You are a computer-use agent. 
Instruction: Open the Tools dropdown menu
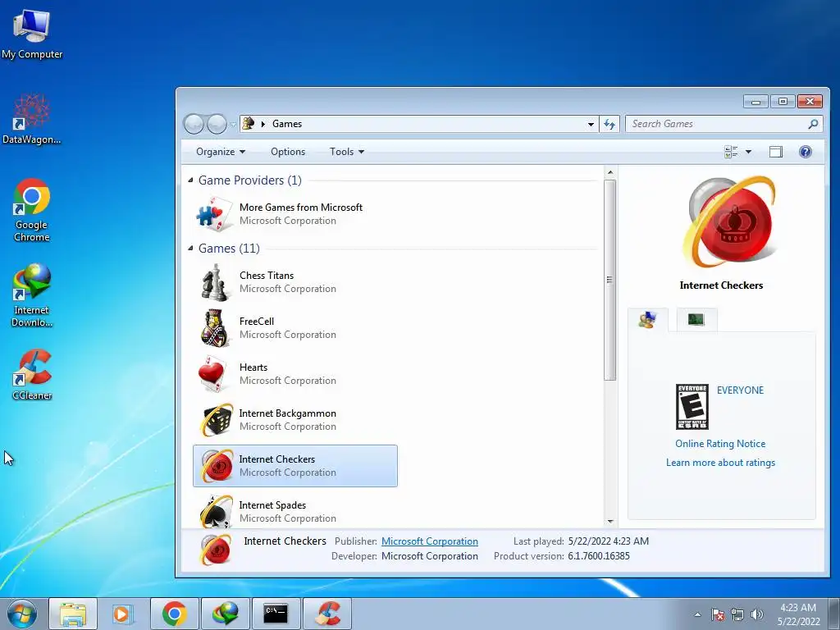tap(347, 152)
